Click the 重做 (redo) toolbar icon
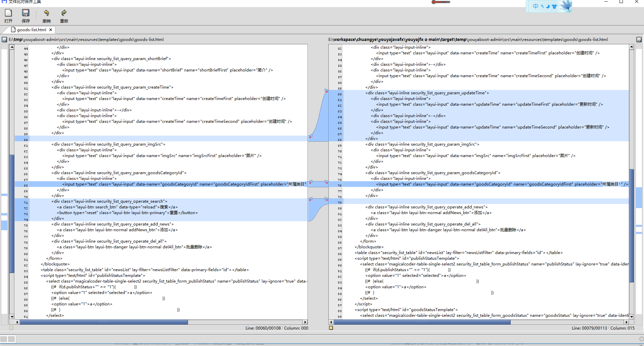644x346 pixels. point(64,13)
